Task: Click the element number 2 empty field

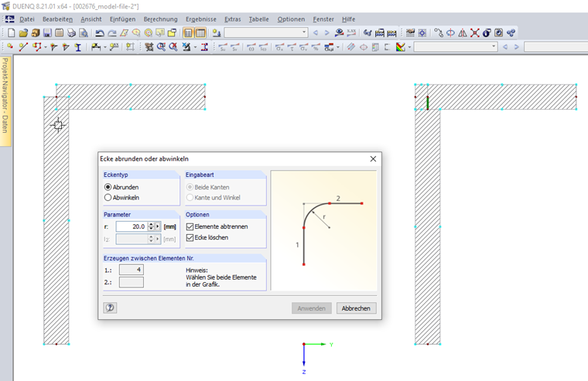Action: tap(132, 282)
